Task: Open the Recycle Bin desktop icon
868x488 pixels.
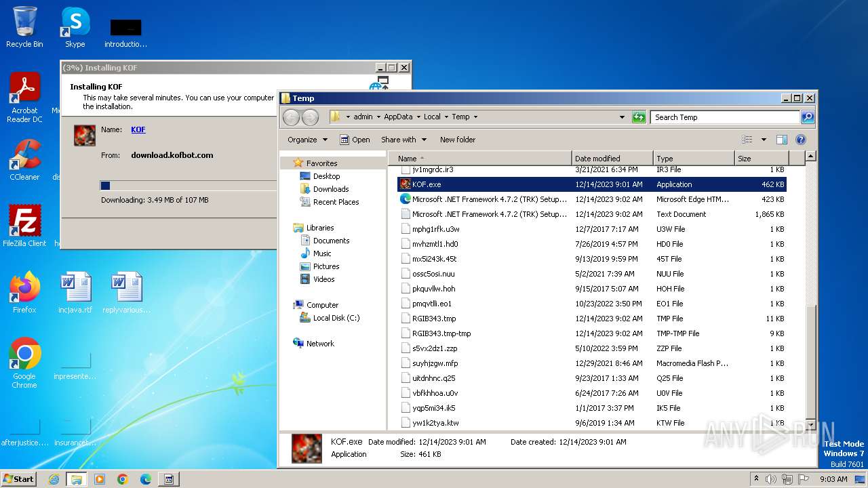Action: click(x=24, y=27)
